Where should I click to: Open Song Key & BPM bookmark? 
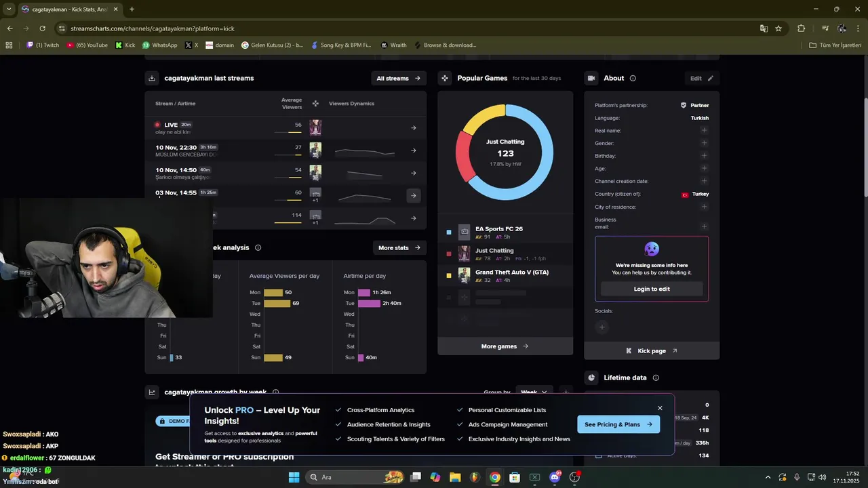(x=341, y=45)
